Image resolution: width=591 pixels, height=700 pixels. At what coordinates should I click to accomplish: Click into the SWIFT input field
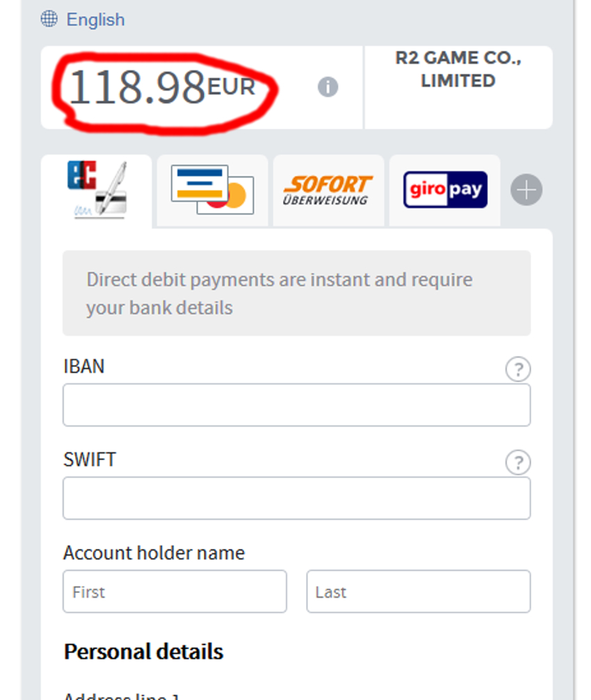(296, 498)
